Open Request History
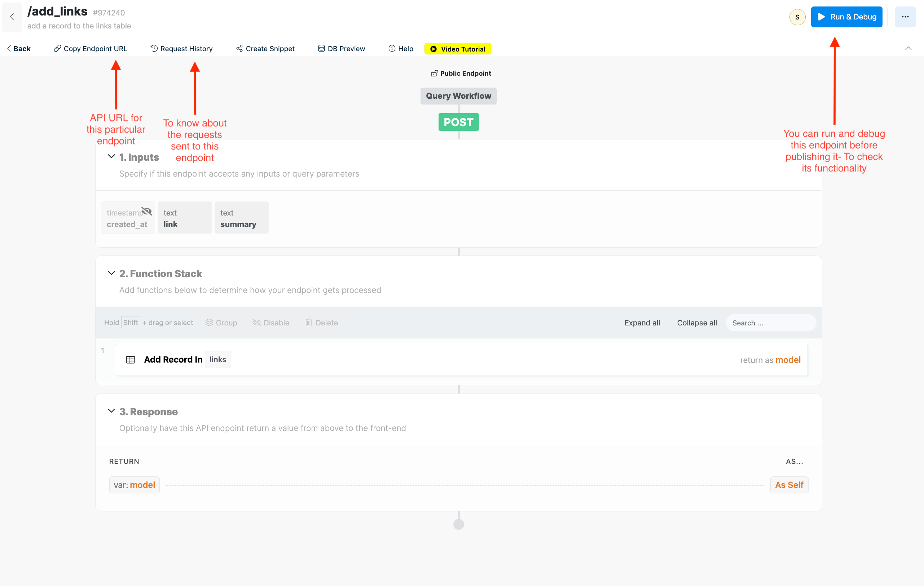 pos(181,49)
